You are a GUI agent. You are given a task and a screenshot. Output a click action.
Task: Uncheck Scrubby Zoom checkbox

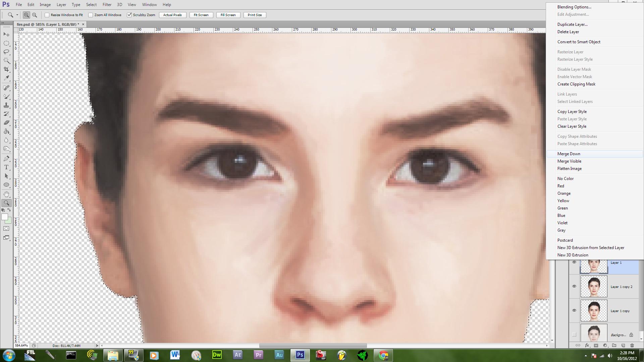(x=129, y=15)
